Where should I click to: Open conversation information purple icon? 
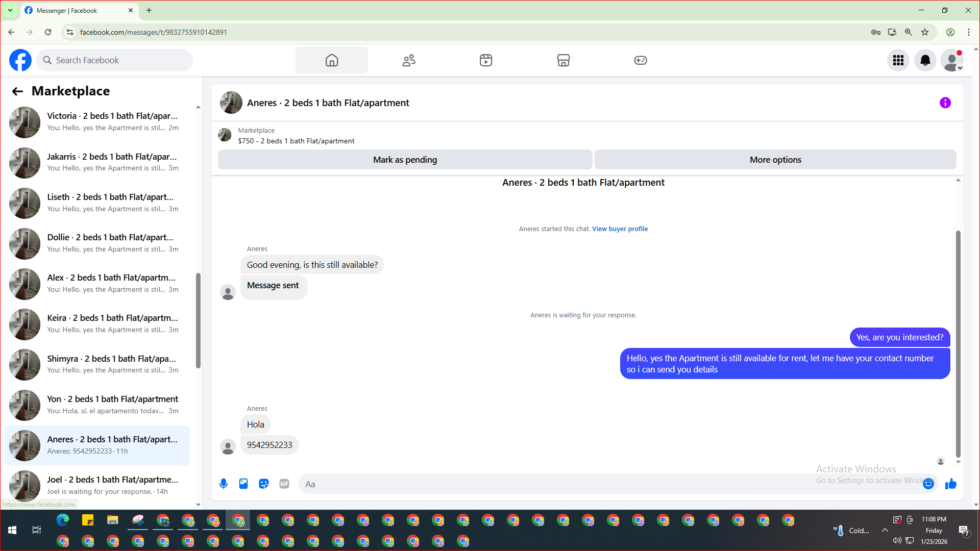(x=945, y=103)
